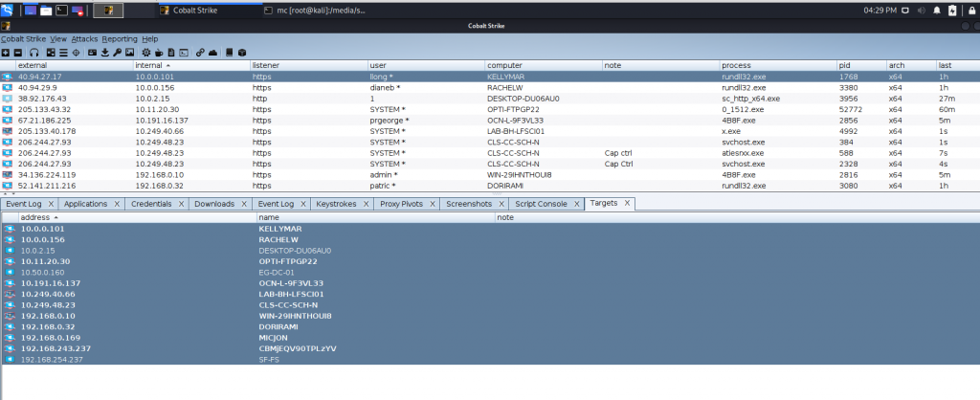Select target SF-FS in Targets list
The width and height of the screenshot is (980, 400).
(x=490, y=360)
